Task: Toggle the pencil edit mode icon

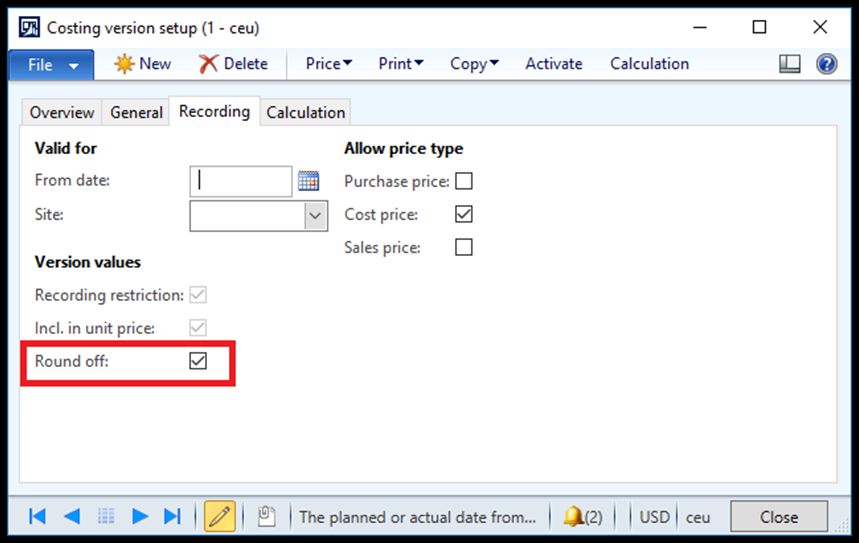Action: (x=220, y=516)
